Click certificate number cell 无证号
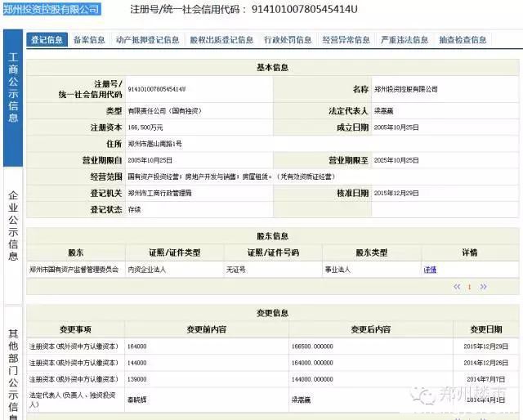The width and height of the screenshot is (523, 420). coord(236,270)
